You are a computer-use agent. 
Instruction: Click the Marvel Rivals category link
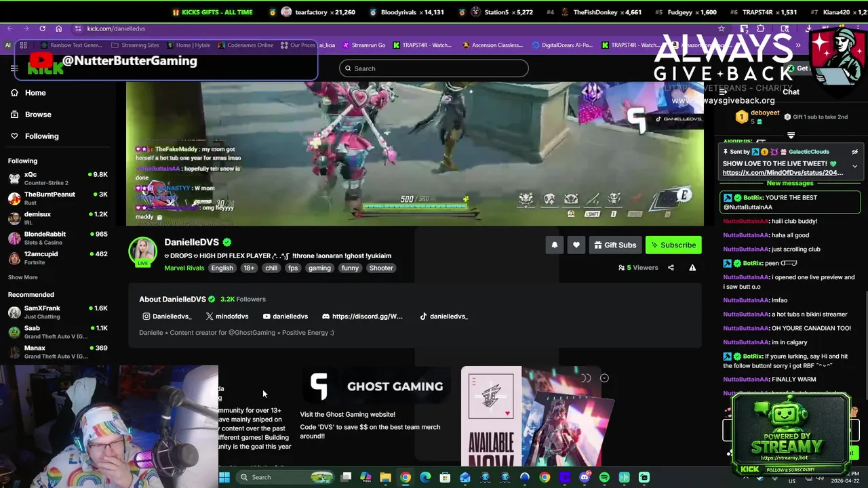pos(184,268)
